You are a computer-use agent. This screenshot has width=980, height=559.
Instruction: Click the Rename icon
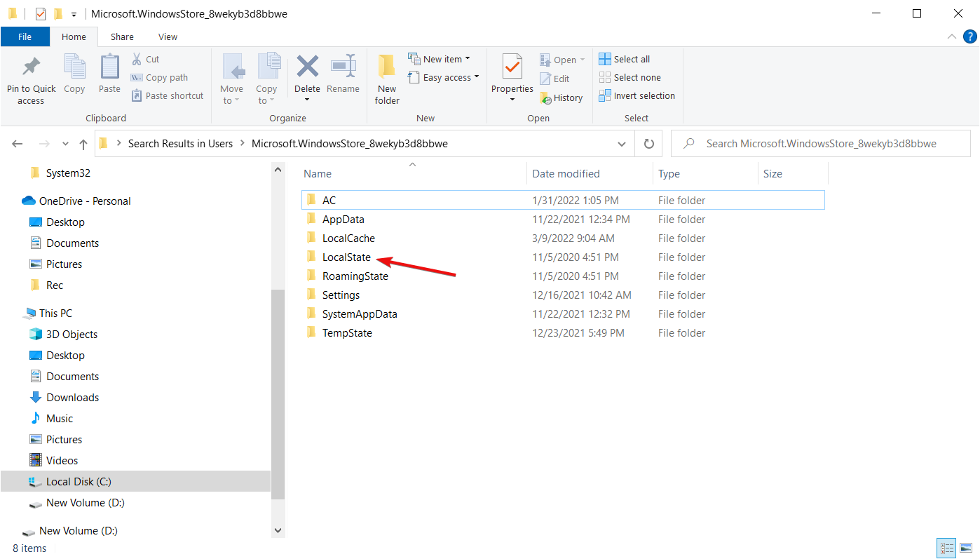tap(343, 67)
